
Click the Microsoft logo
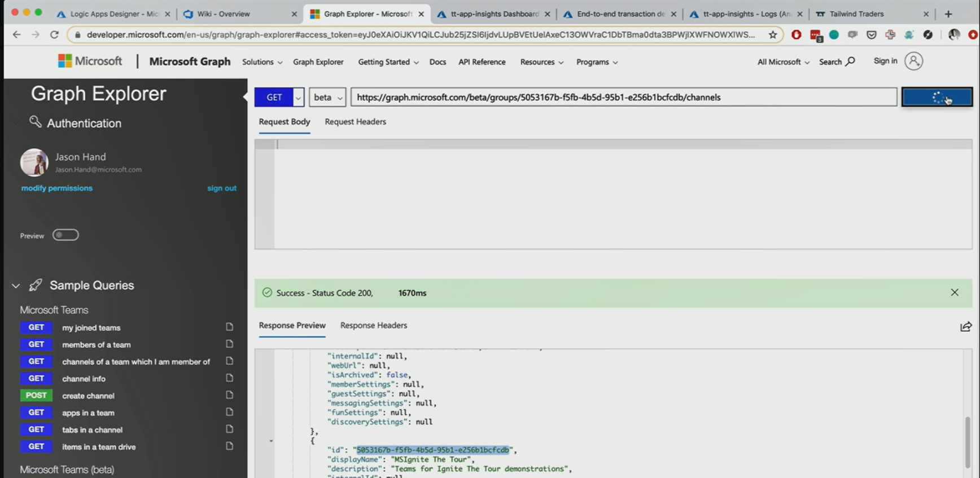[x=90, y=61]
